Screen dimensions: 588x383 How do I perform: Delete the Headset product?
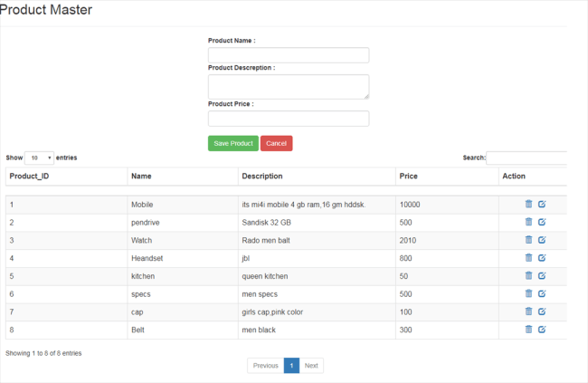pos(528,258)
